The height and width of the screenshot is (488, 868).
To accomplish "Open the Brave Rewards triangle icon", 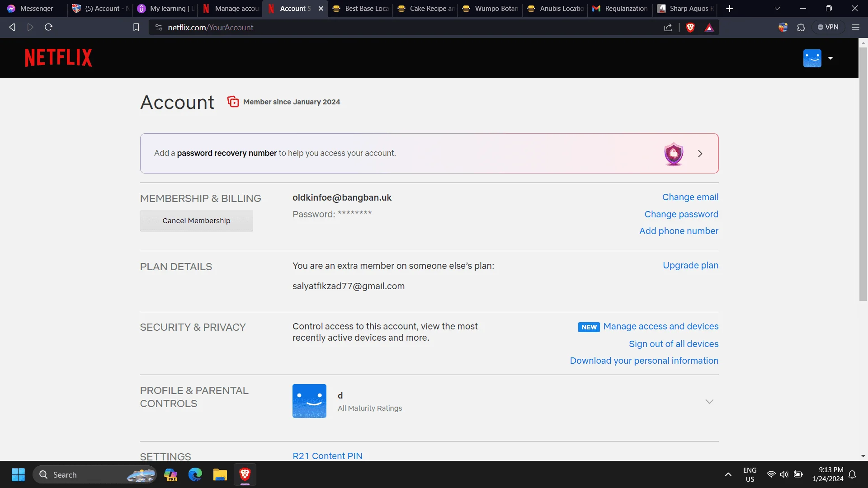I will (x=709, y=28).
